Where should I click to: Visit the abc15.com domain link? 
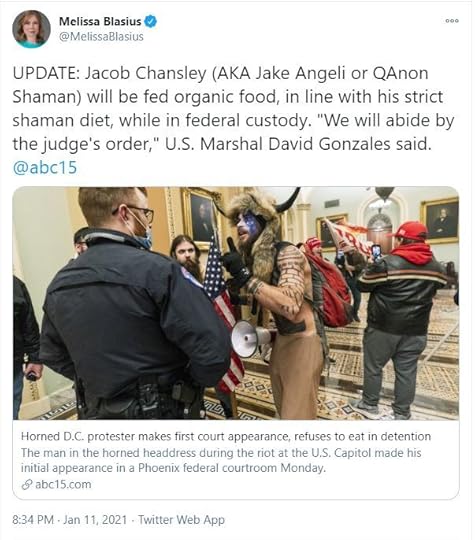click(63, 485)
